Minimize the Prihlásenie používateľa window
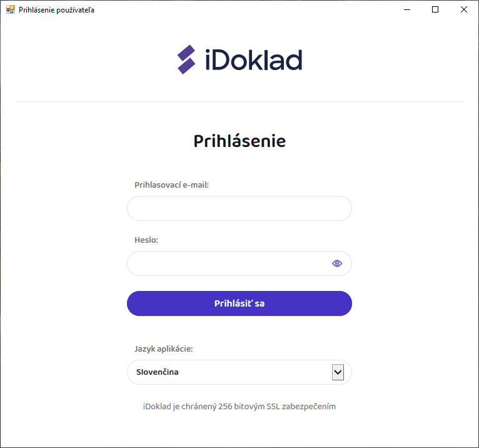Image resolution: width=479 pixels, height=448 pixels. [407, 10]
